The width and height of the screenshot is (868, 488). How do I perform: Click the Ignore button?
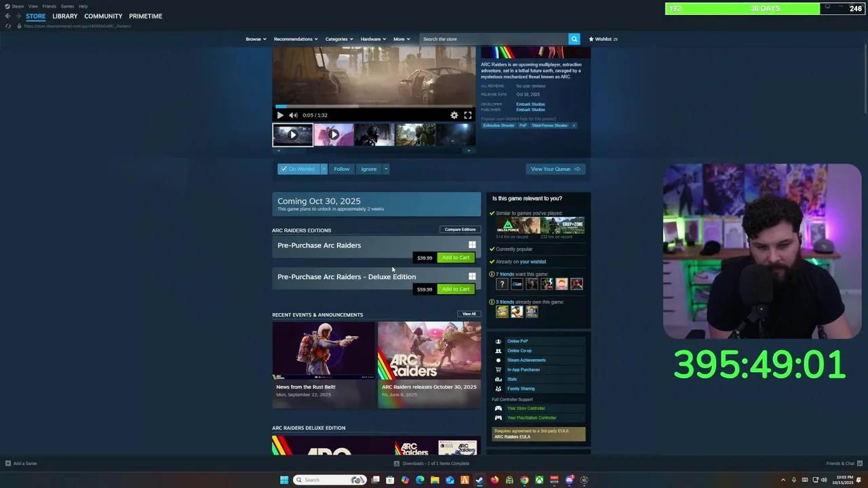coord(369,169)
